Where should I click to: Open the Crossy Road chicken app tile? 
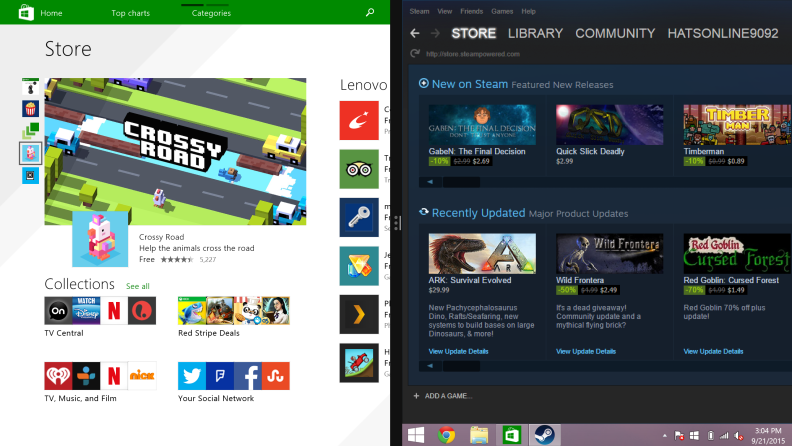tap(100, 239)
